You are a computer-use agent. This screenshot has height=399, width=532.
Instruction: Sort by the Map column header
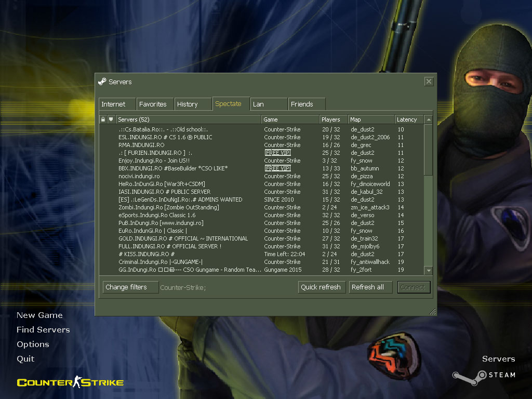tap(371, 119)
